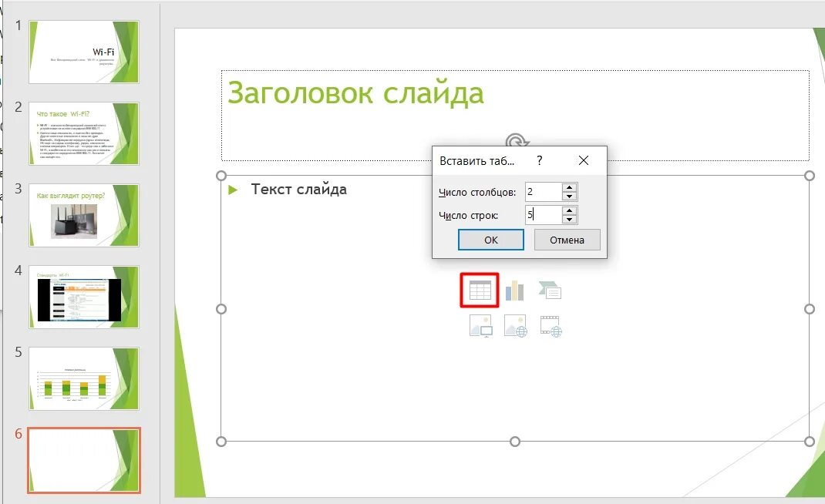Select slide 1 Wi-Fi thumbnail
The height and width of the screenshot is (504, 825).
coord(84,52)
